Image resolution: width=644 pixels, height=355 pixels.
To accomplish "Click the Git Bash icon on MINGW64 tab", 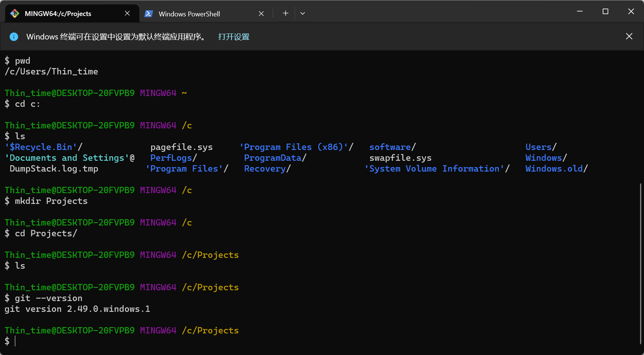I will pyautogui.click(x=15, y=14).
